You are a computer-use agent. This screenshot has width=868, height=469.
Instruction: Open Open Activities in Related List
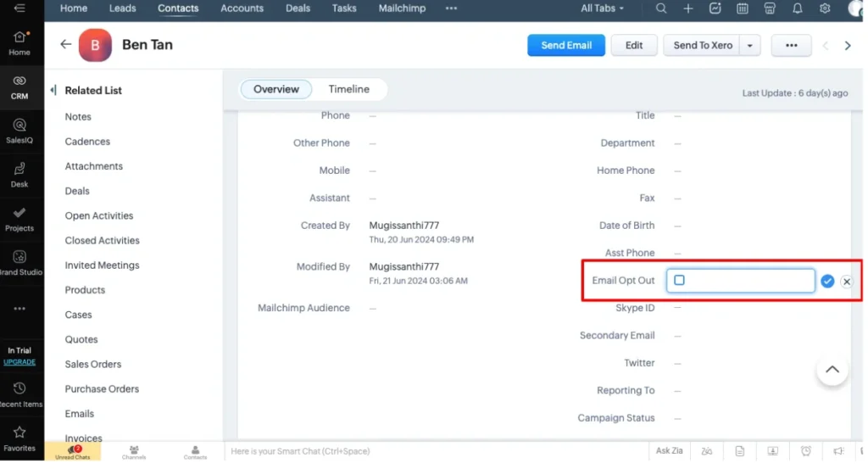(x=99, y=216)
